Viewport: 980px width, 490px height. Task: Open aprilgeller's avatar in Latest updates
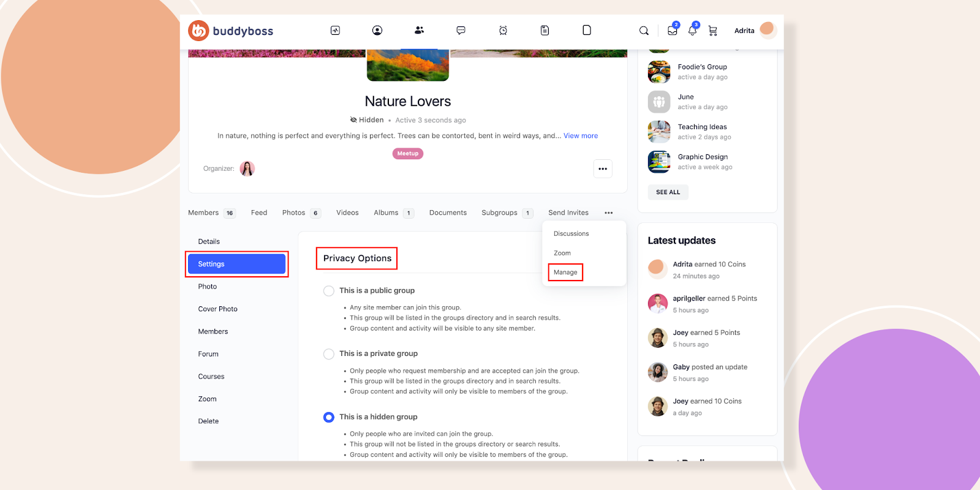658,303
